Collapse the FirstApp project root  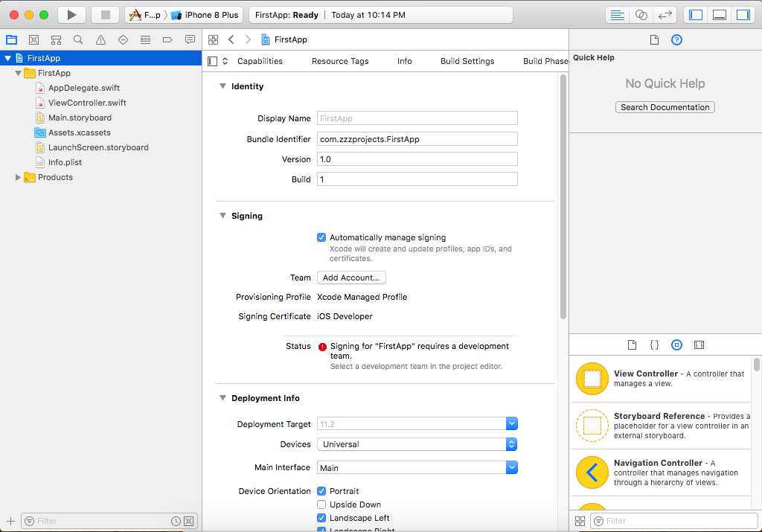[x=7, y=58]
